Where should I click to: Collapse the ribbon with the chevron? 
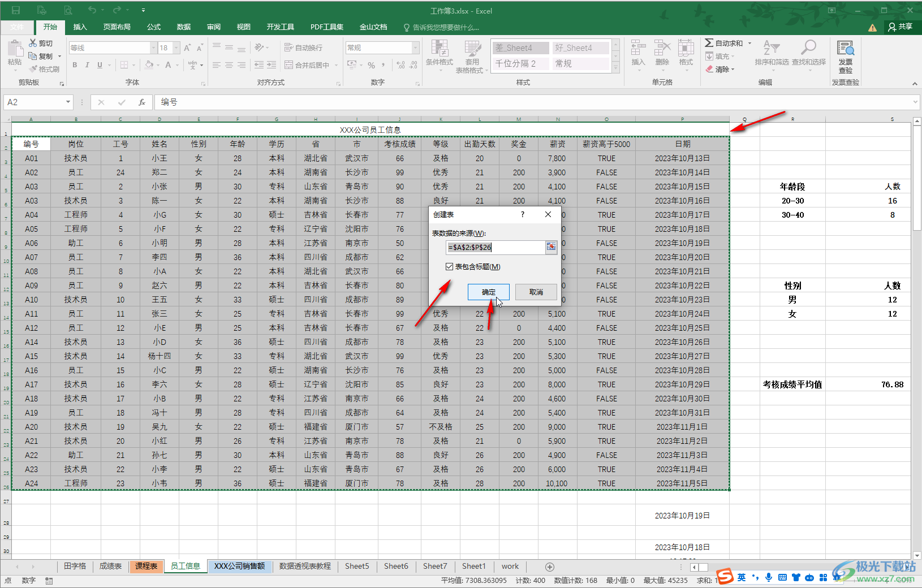tap(915, 84)
